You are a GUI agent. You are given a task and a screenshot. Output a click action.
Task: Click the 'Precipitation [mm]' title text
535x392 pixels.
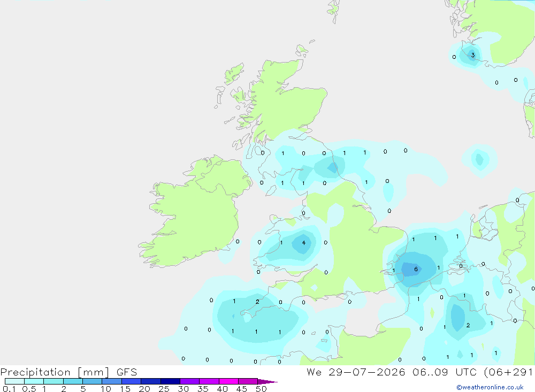[55, 372]
